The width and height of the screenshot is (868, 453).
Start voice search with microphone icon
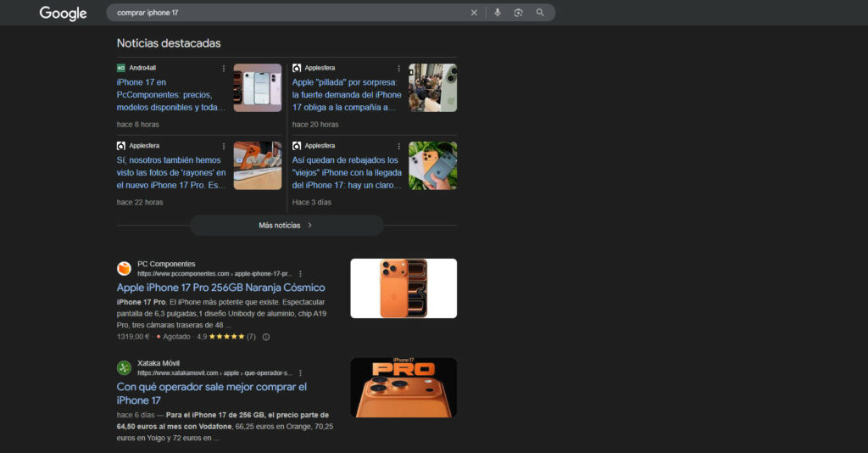coord(498,13)
